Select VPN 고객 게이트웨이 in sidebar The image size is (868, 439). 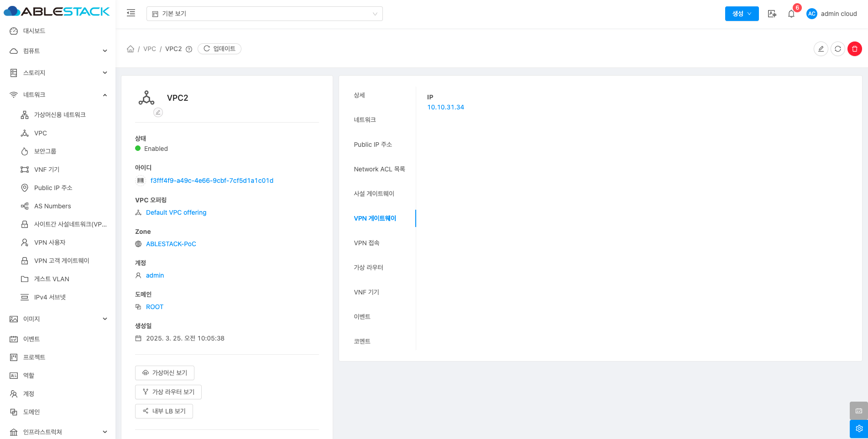point(62,261)
